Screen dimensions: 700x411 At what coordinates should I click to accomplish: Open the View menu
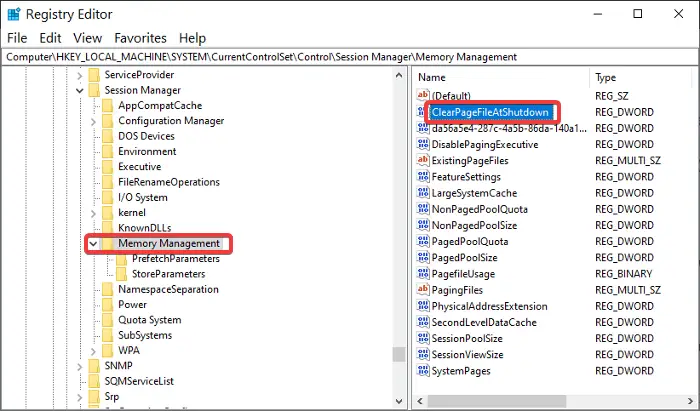click(88, 38)
